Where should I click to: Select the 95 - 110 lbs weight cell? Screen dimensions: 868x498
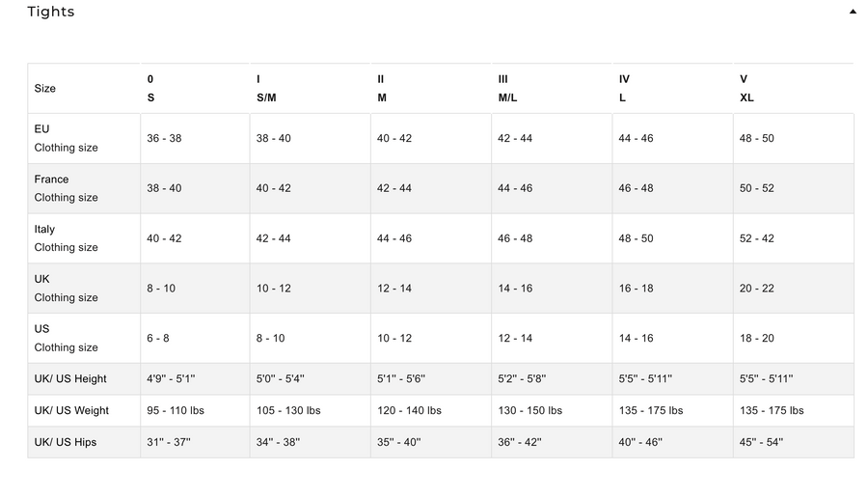176,410
